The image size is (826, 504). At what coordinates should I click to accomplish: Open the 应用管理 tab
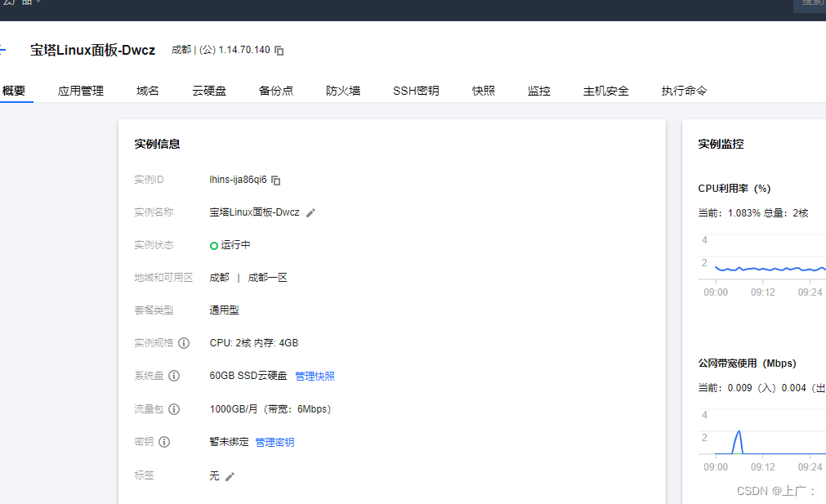coord(81,91)
